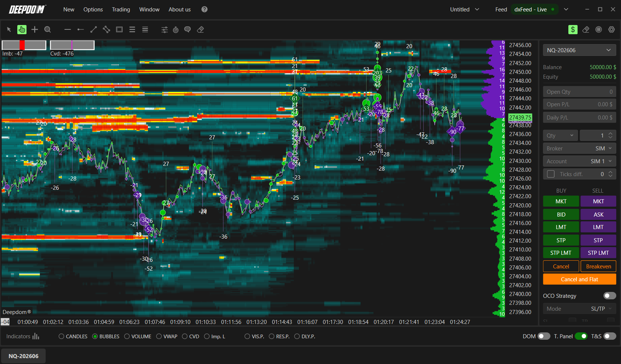Open the NQ-202606 symbol dropdown
The image size is (621, 364).
pyautogui.click(x=579, y=50)
